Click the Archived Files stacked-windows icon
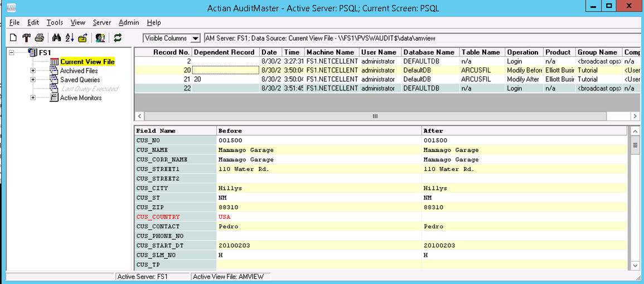This screenshot has height=284, width=644. (54, 71)
